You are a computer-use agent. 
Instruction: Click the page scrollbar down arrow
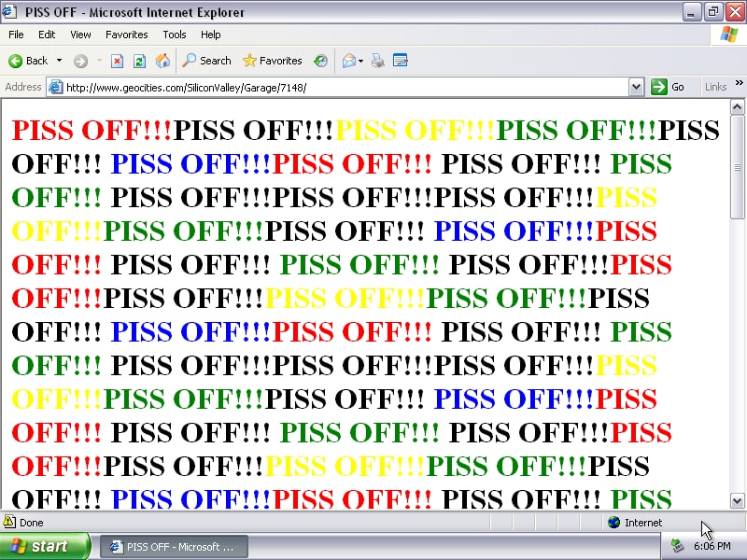click(x=738, y=501)
